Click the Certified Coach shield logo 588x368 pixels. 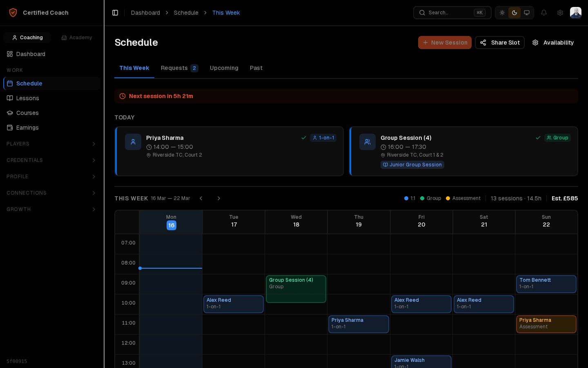tap(13, 12)
